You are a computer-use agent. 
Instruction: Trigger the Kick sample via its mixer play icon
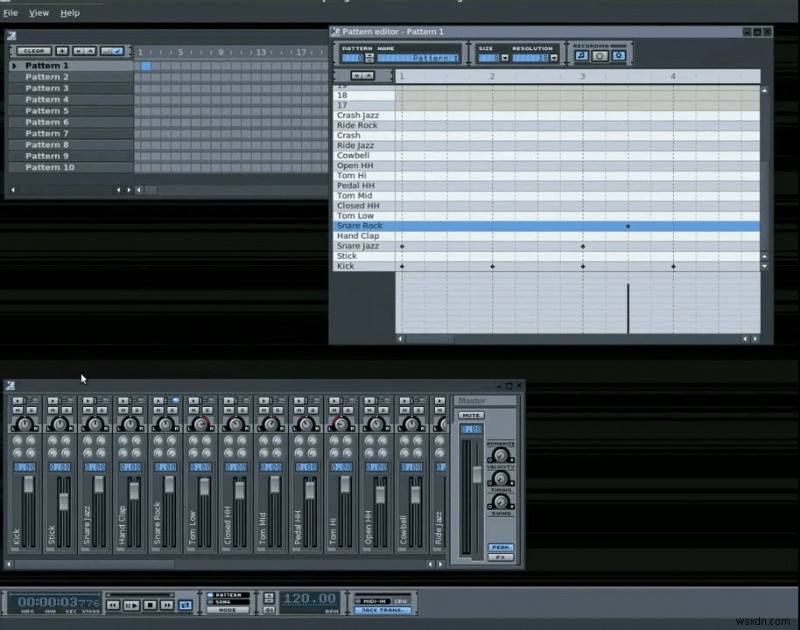point(19,401)
